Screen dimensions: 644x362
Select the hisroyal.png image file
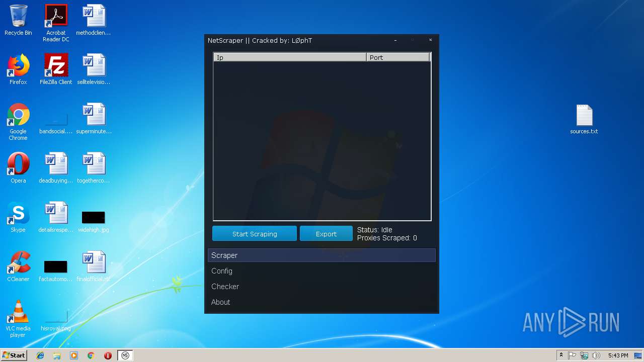(x=56, y=321)
